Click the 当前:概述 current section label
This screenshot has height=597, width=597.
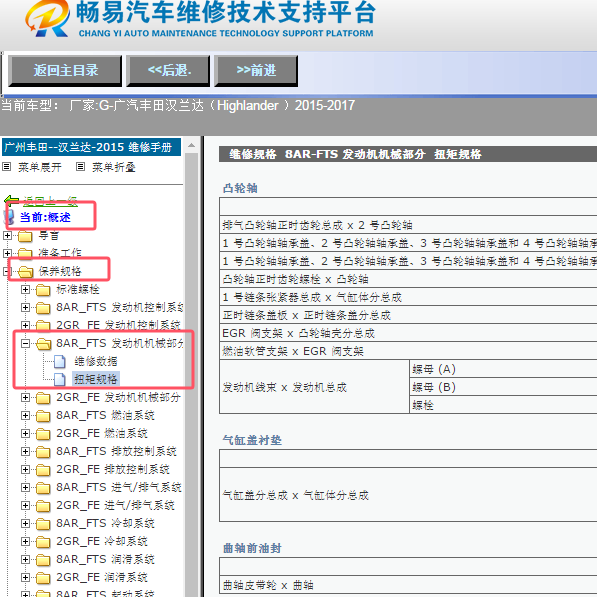click(x=45, y=217)
